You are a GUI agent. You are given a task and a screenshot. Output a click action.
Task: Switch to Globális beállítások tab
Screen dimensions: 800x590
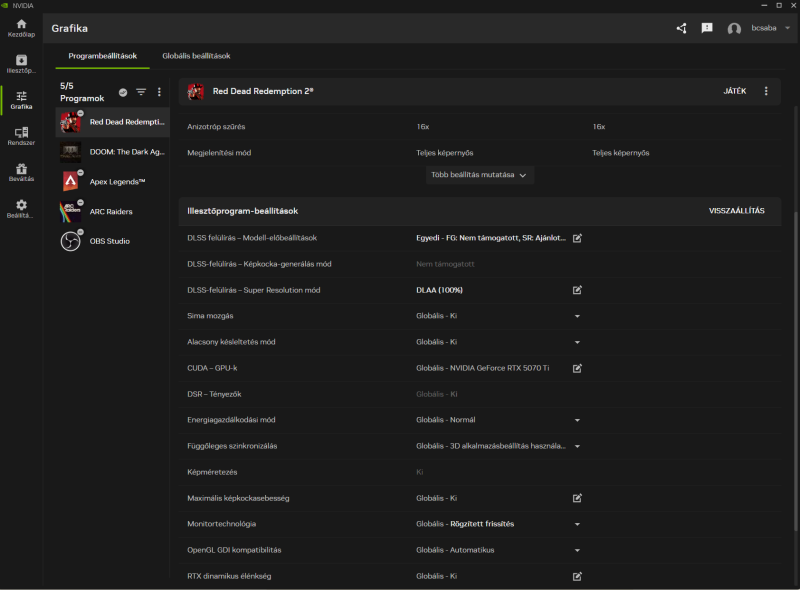[x=196, y=56]
